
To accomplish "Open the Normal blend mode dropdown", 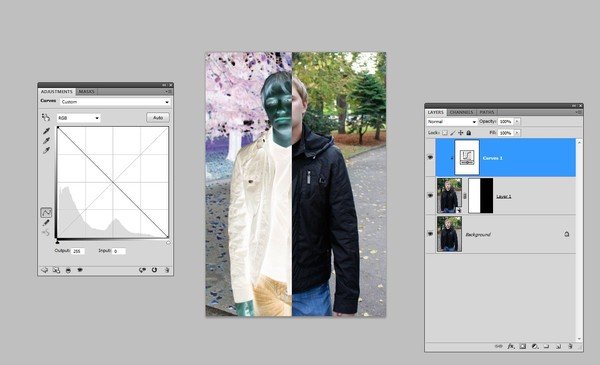I will click(x=452, y=122).
